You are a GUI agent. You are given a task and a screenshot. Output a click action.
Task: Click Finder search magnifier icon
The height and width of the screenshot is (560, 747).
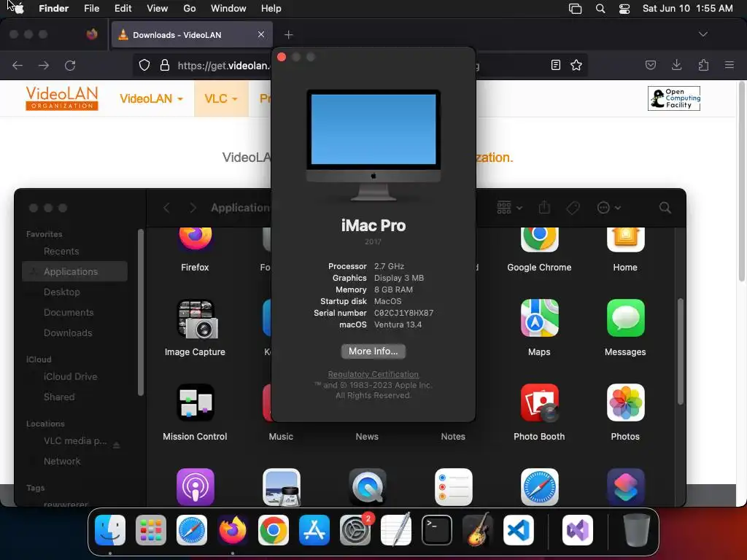(x=665, y=208)
